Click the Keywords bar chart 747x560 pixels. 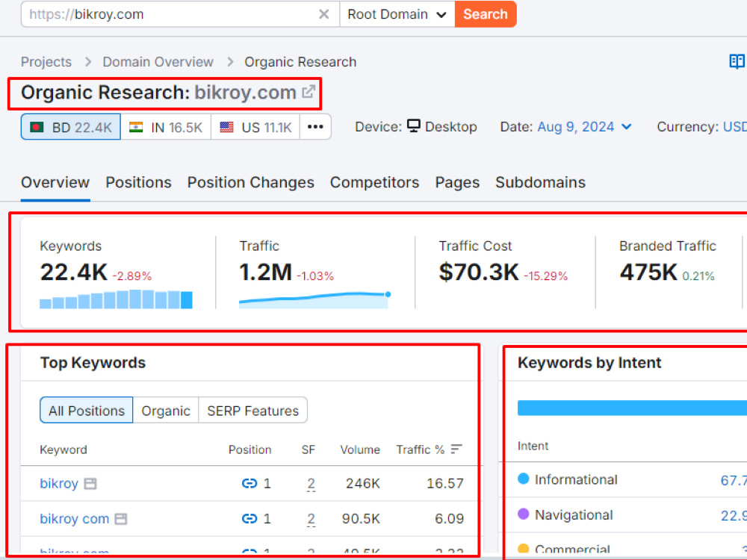pyautogui.click(x=117, y=299)
